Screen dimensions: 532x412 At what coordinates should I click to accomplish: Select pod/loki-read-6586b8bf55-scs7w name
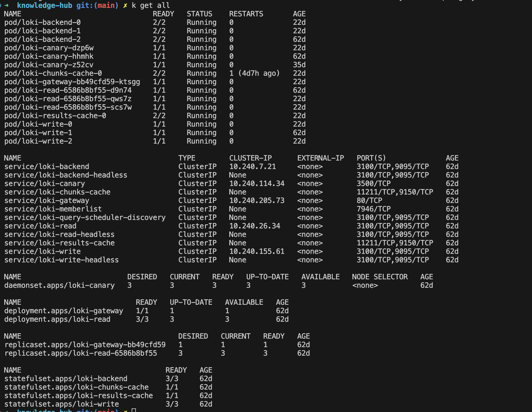click(68, 107)
